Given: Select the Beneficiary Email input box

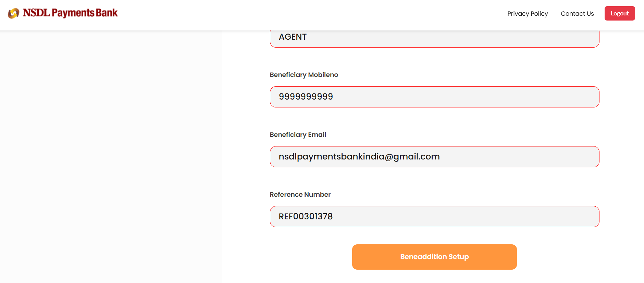Looking at the screenshot, I should pyautogui.click(x=434, y=157).
